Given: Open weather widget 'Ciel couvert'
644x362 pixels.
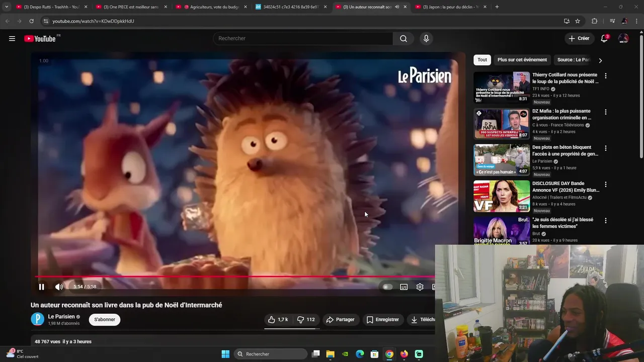Looking at the screenshot, I should (x=23, y=354).
